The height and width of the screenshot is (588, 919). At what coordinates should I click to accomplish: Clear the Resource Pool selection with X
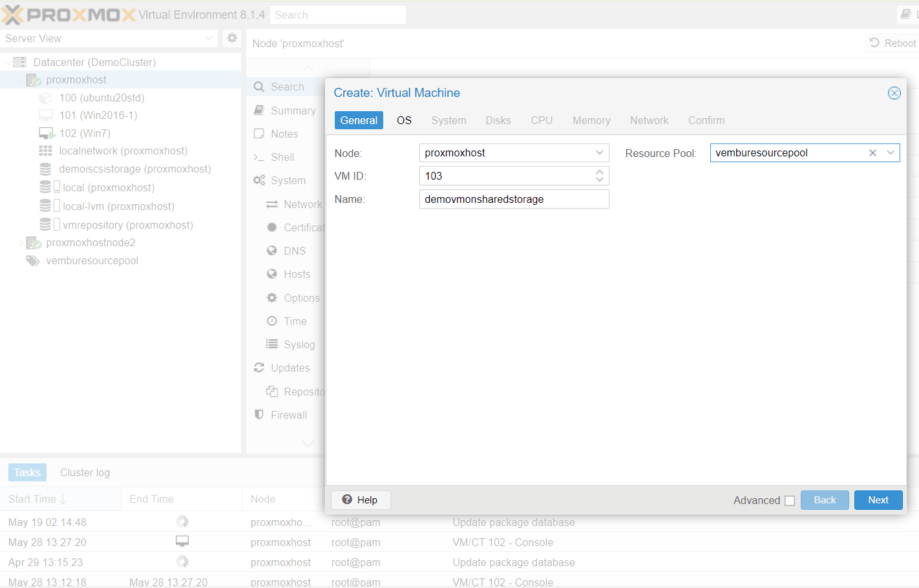click(x=872, y=153)
